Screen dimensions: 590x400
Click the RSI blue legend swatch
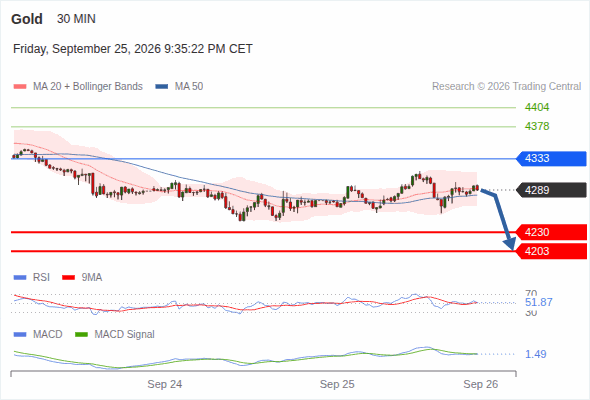(x=20, y=278)
